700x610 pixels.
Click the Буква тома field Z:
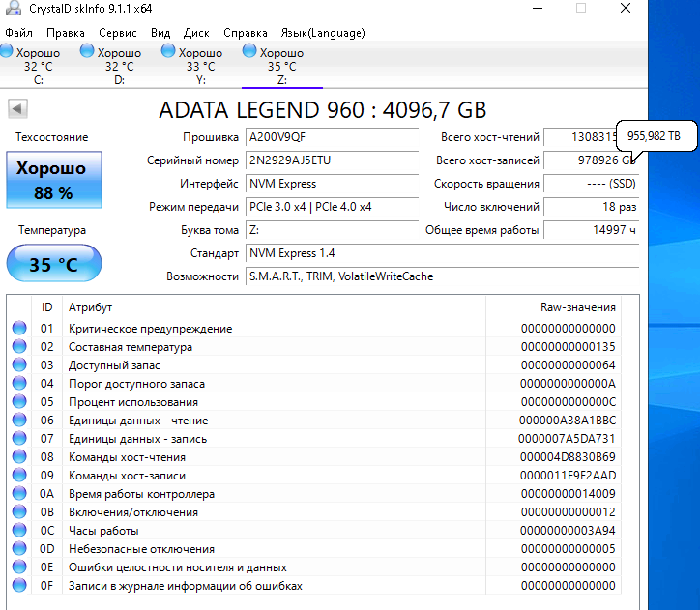(333, 230)
